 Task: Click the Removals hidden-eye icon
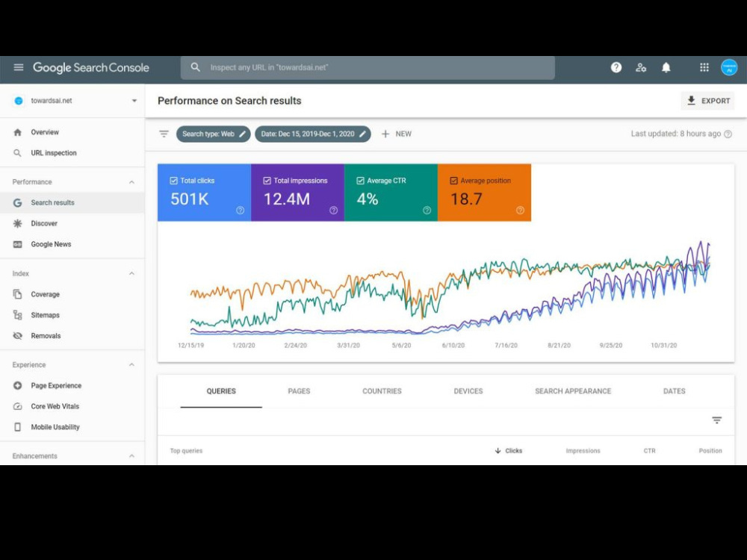[x=18, y=336]
